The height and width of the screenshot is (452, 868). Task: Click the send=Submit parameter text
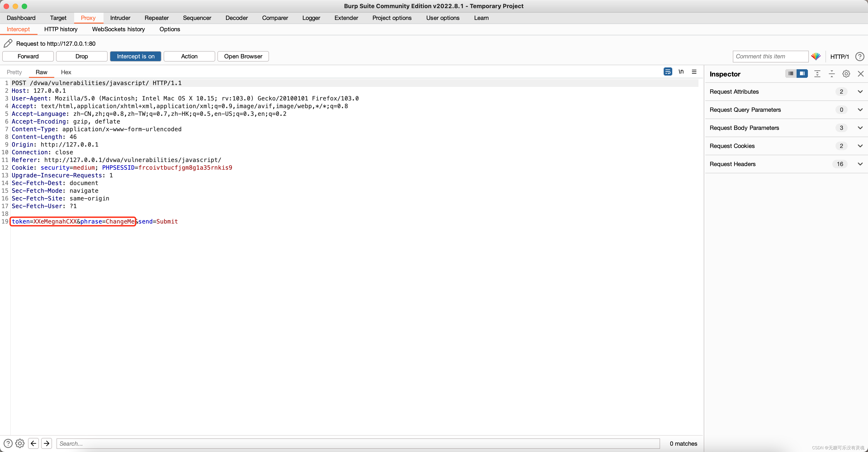158,221
